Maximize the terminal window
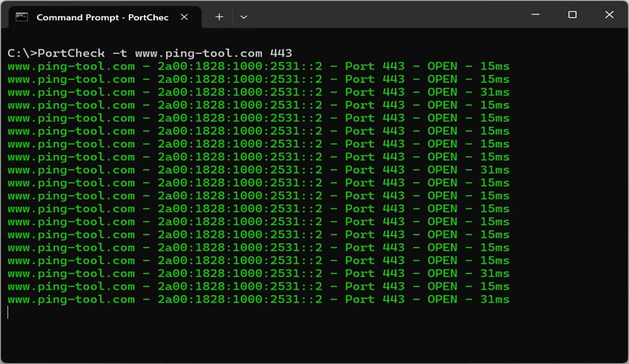 coord(573,14)
